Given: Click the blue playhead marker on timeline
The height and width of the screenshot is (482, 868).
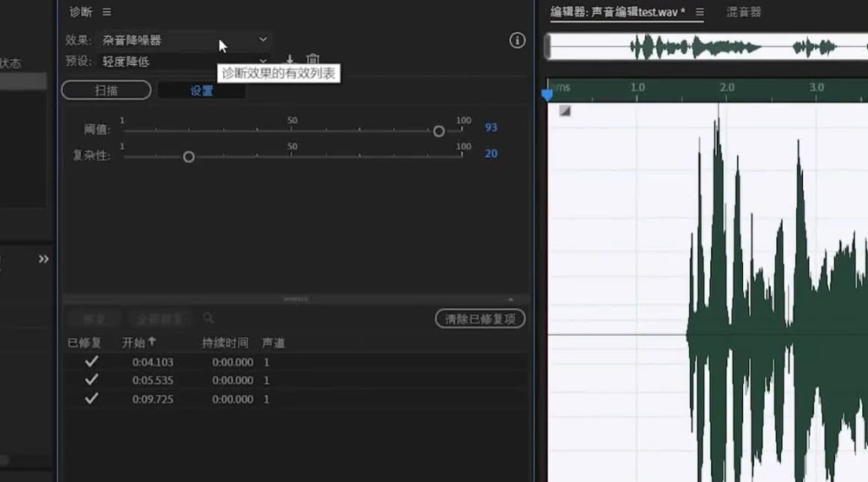Looking at the screenshot, I should (547, 94).
